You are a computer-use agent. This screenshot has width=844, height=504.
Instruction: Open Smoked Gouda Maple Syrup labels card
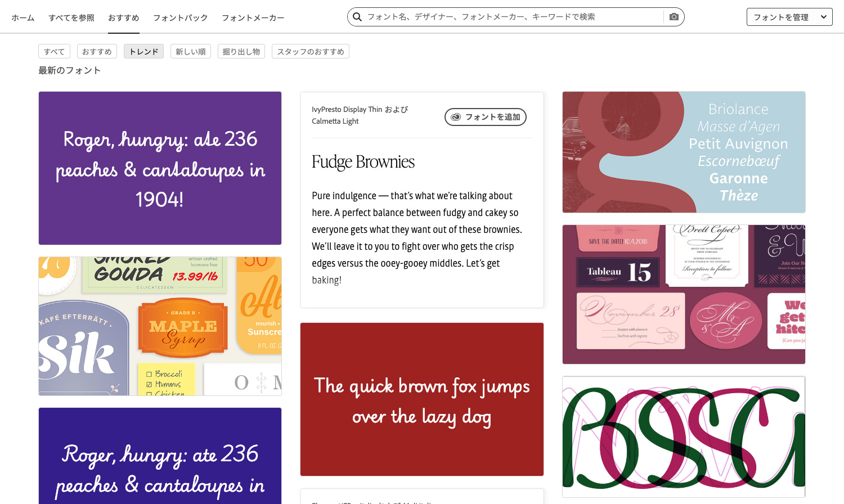pos(160,326)
